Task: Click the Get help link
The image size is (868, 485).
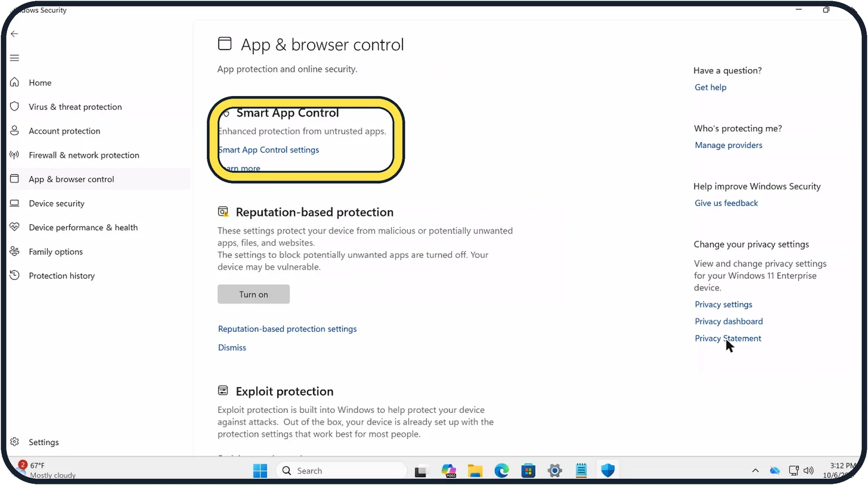Action: point(711,87)
